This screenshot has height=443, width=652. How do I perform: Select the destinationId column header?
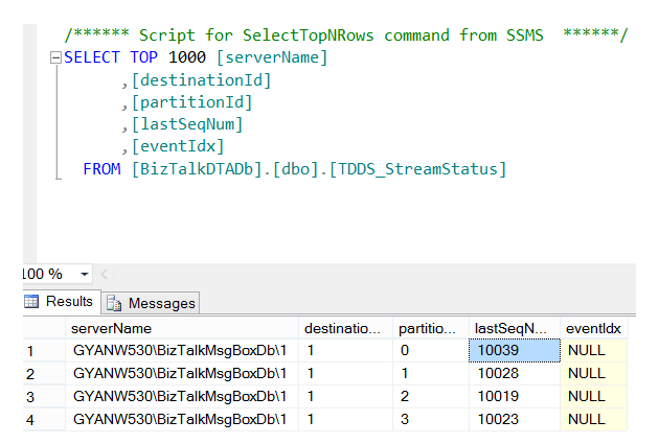[346, 328]
